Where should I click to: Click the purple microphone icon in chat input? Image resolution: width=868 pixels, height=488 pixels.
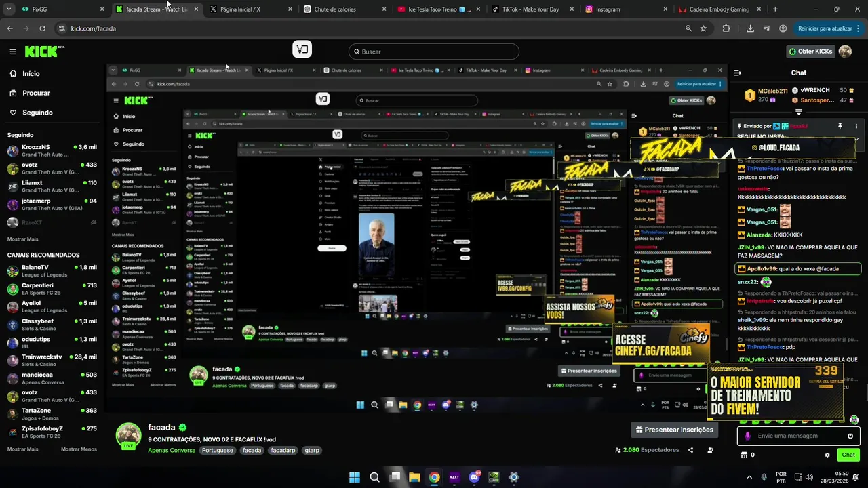coord(748,436)
